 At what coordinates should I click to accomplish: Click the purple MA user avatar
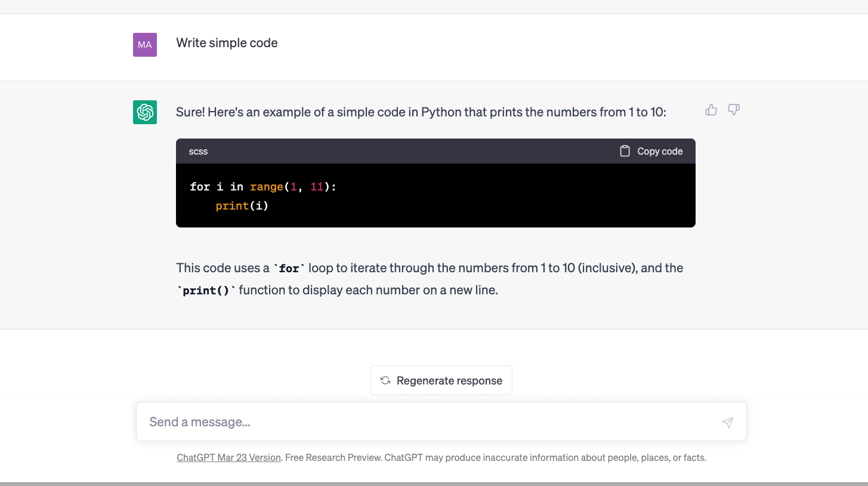click(145, 45)
